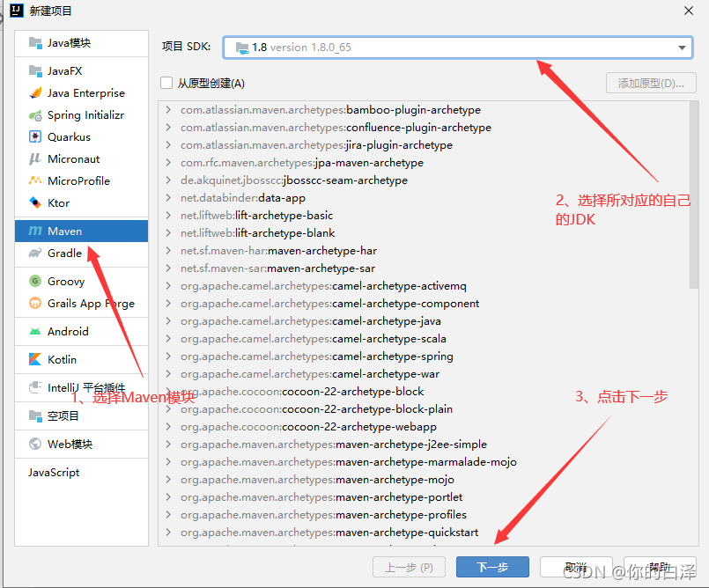Enable the 从原型创建 checkbox
Screen dimensions: 709x588
coord(166,83)
